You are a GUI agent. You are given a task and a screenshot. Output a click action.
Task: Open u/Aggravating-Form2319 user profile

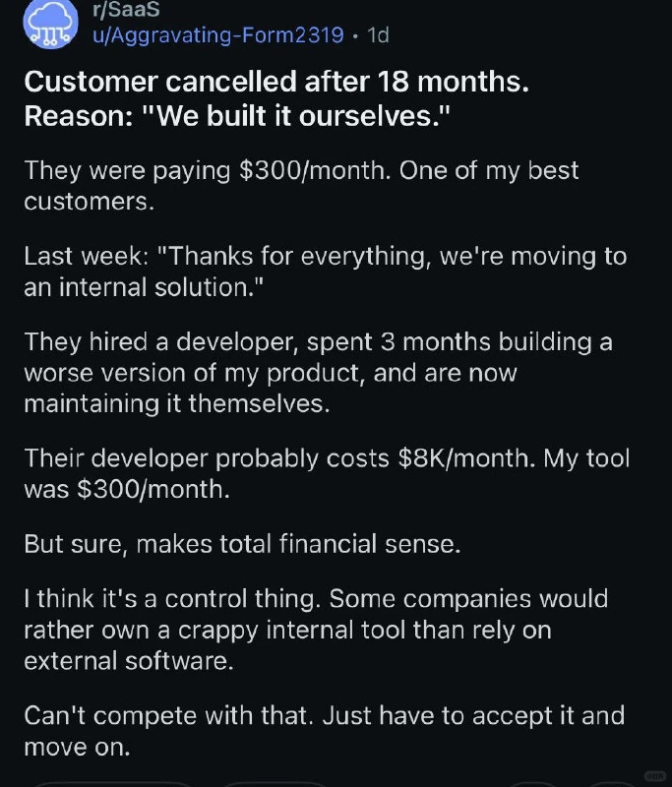(x=218, y=35)
